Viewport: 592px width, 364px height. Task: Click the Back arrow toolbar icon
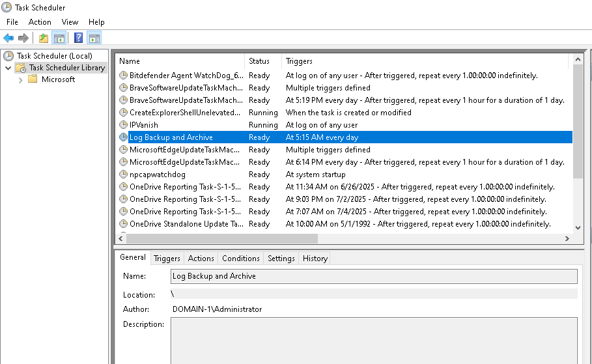8,38
